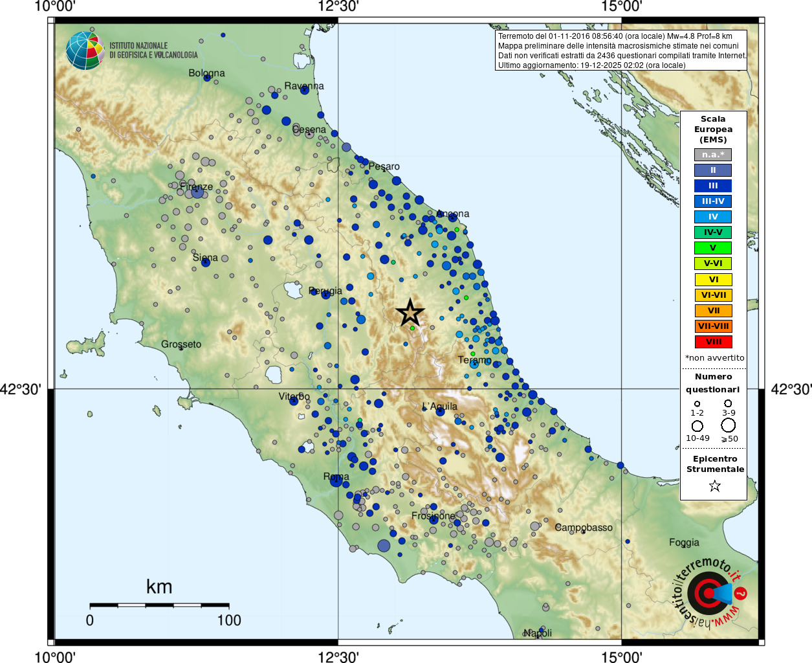Click the legend circle for ≥50 questionnaires
This screenshot has height=663, width=812.
tap(729, 425)
